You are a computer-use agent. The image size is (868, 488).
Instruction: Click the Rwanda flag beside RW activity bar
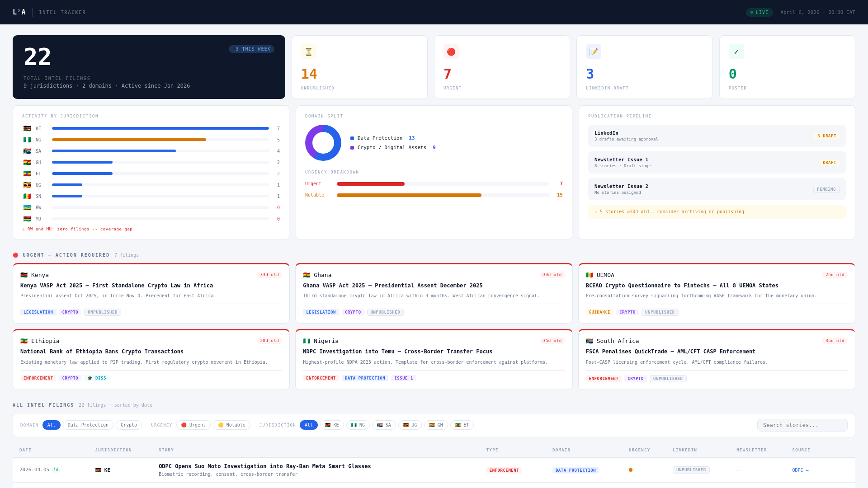pyautogui.click(x=27, y=207)
